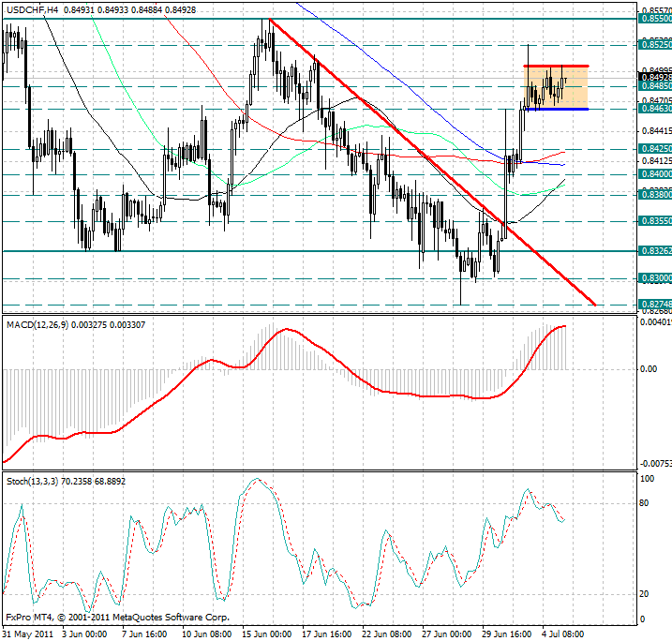
Task: Click the 0.8550 price level label
Action: click(655, 19)
